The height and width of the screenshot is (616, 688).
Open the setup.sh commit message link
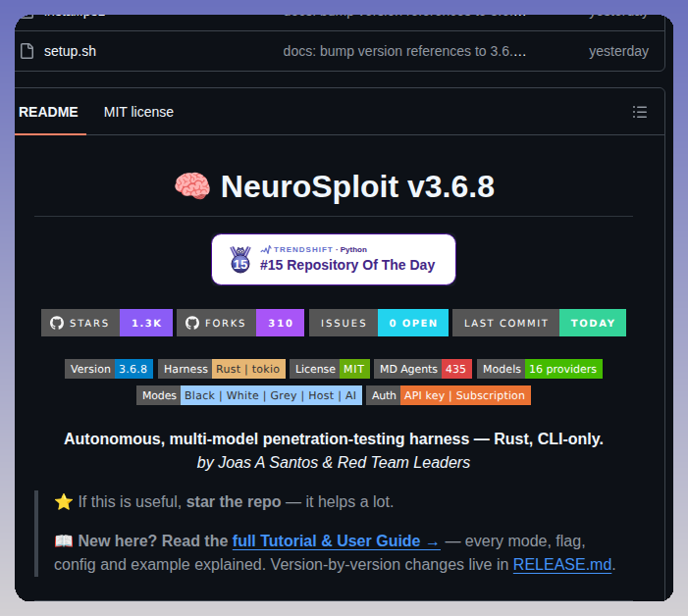coord(404,51)
